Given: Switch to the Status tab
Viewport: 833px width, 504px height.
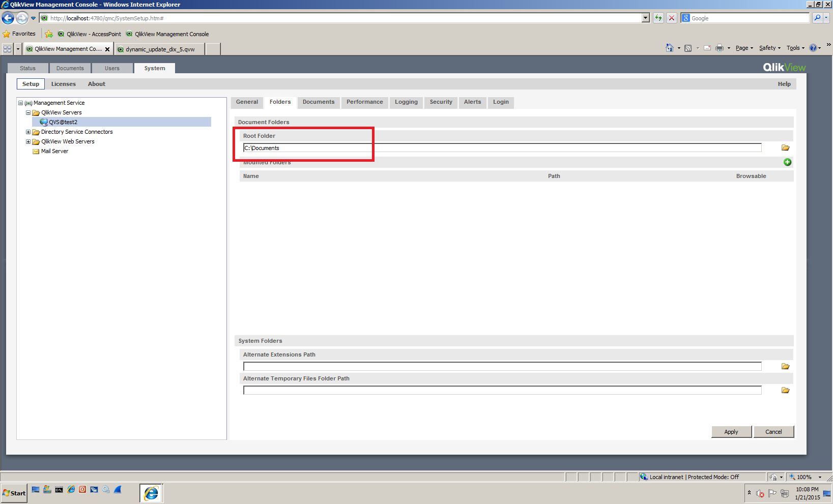Looking at the screenshot, I should tap(28, 69).
